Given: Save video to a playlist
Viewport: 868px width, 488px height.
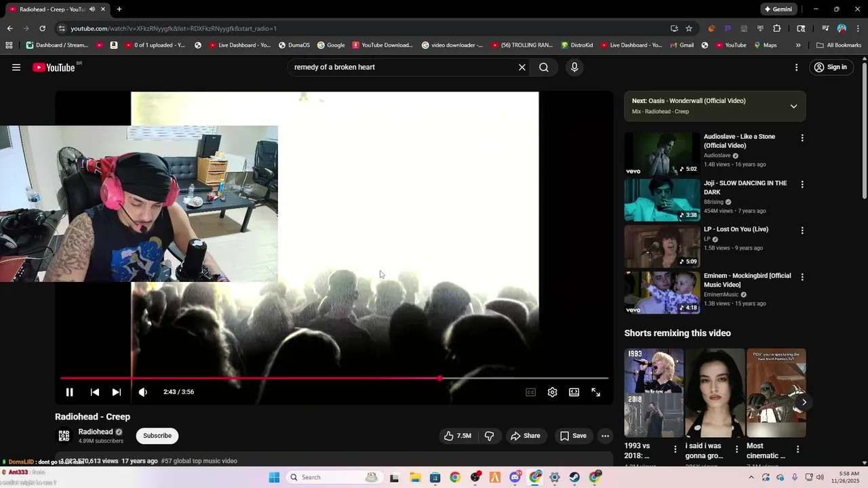Looking at the screenshot, I should [573, 436].
